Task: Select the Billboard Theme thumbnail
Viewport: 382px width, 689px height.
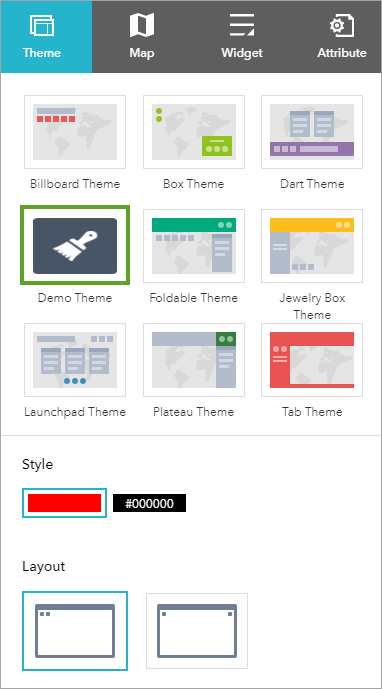Action: (x=75, y=132)
